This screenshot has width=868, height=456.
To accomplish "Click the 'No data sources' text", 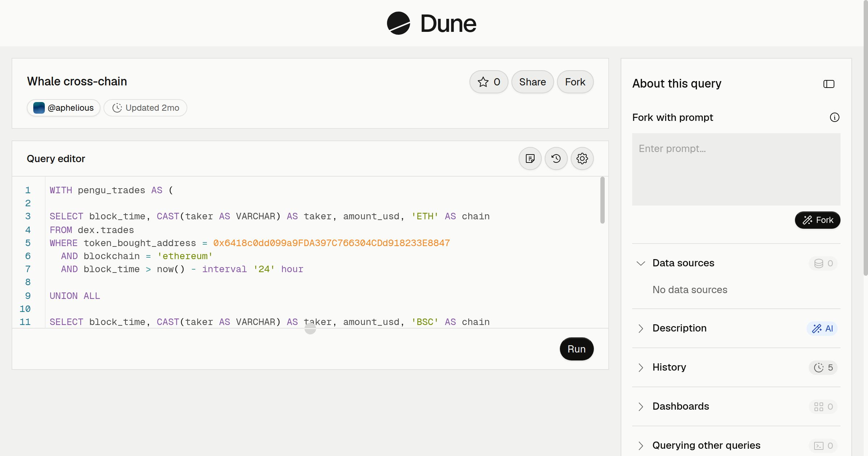I will click(690, 290).
